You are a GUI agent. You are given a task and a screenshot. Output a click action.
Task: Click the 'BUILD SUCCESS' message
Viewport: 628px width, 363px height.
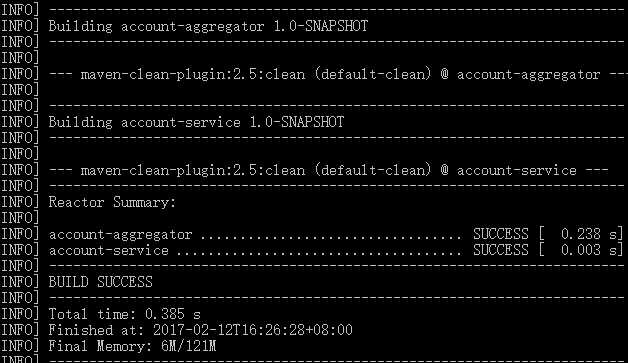click(101, 282)
